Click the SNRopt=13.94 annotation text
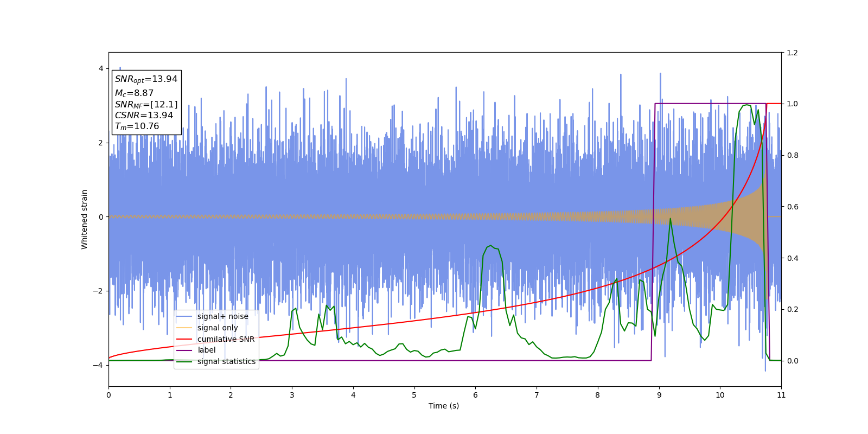This screenshot has height=434, width=868. coord(146,79)
